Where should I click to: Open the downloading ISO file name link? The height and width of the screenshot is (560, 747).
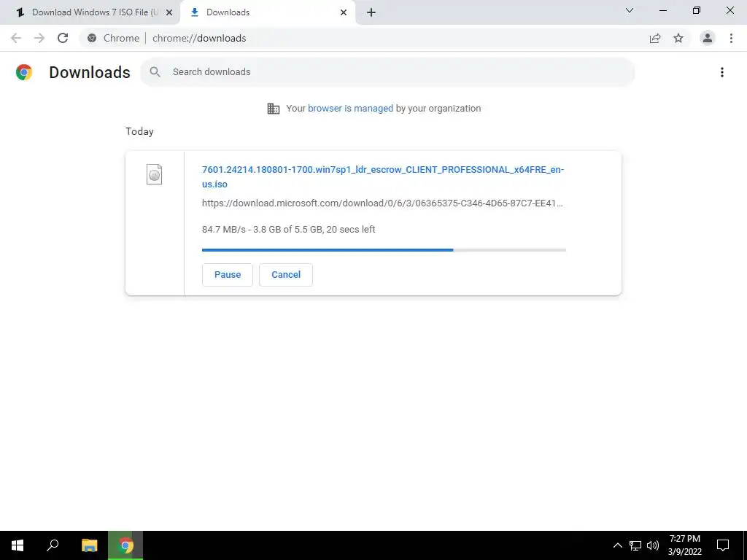382,176
